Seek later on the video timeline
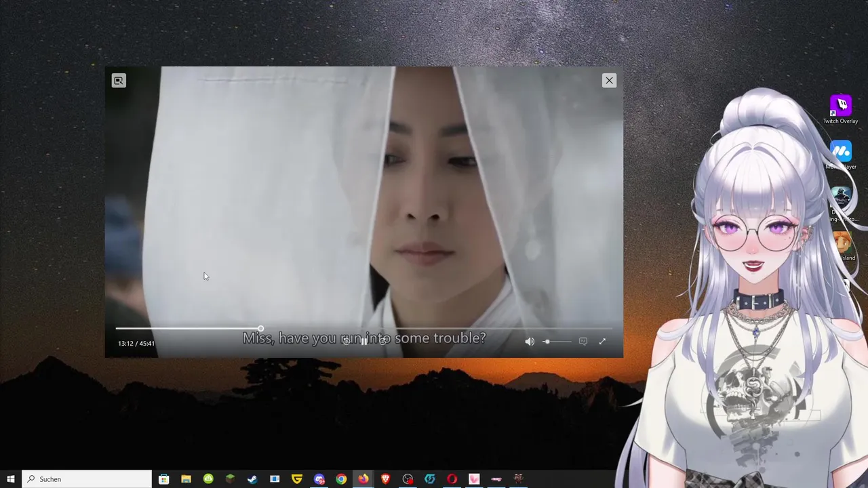868x488 pixels. coord(437,329)
